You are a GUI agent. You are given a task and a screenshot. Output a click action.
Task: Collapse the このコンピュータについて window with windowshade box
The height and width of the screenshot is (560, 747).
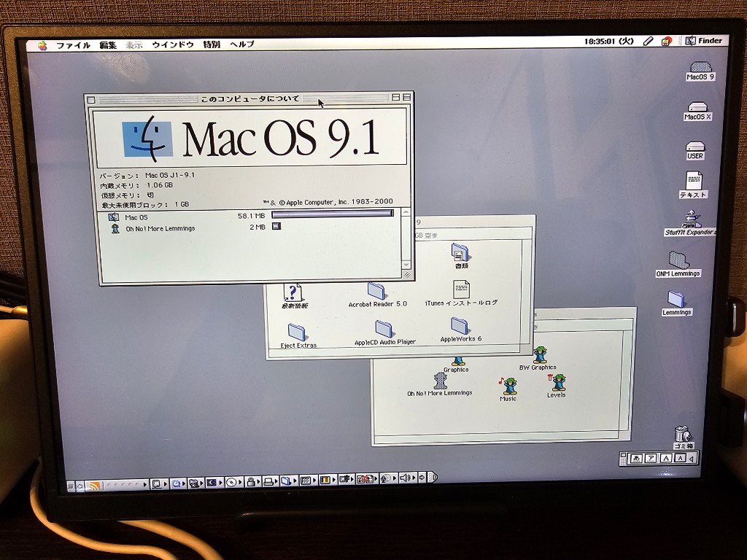click(x=407, y=97)
